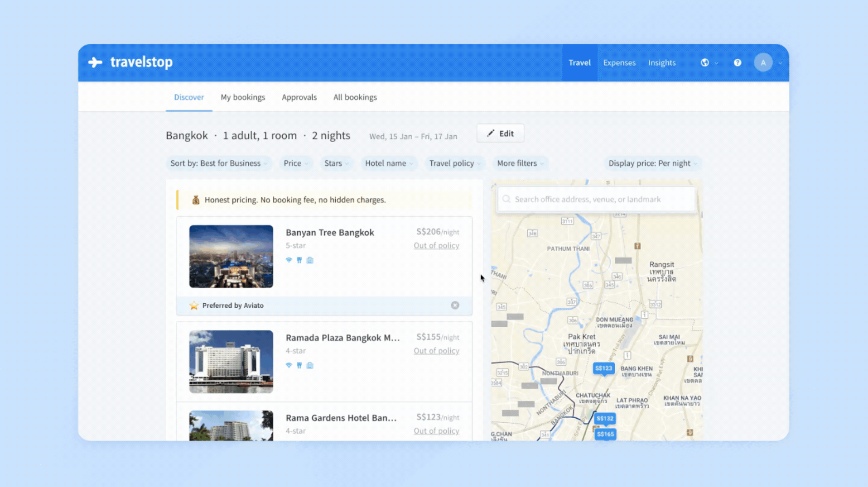Click the 1 adult, 1 room text
868x487 pixels.
260,135
